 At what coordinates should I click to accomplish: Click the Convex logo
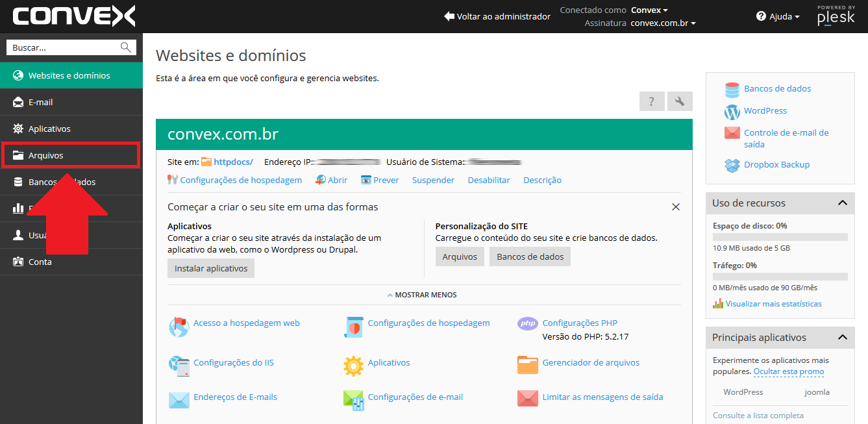point(74,16)
